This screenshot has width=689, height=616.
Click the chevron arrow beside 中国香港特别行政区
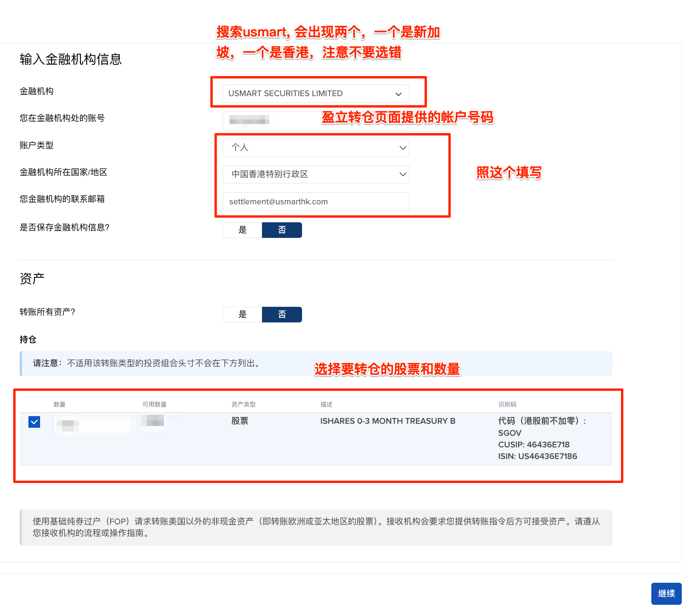pyautogui.click(x=403, y=174)
